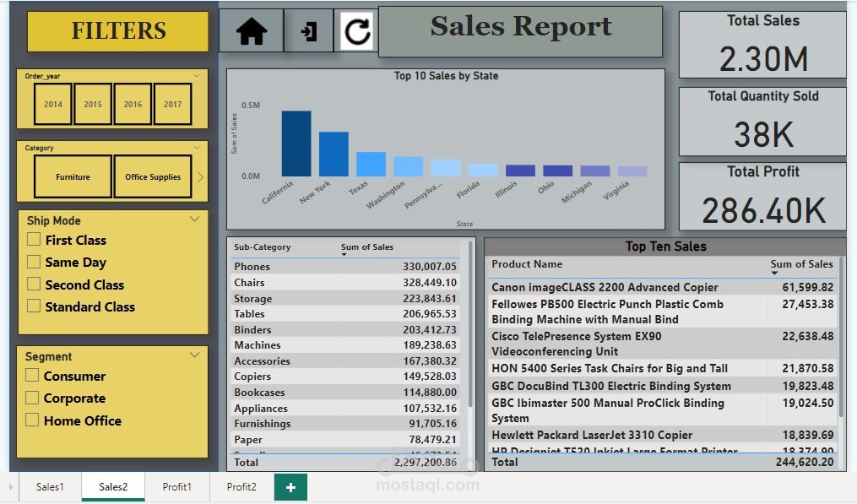Open the Profit1 page tab
Screen dimensions: 857x504
pos(177,486)
